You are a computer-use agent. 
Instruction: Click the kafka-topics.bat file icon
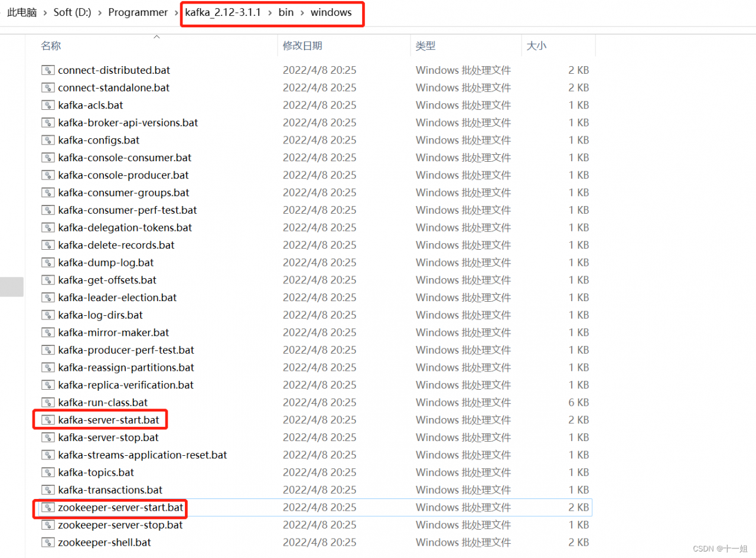pos(48,472)
